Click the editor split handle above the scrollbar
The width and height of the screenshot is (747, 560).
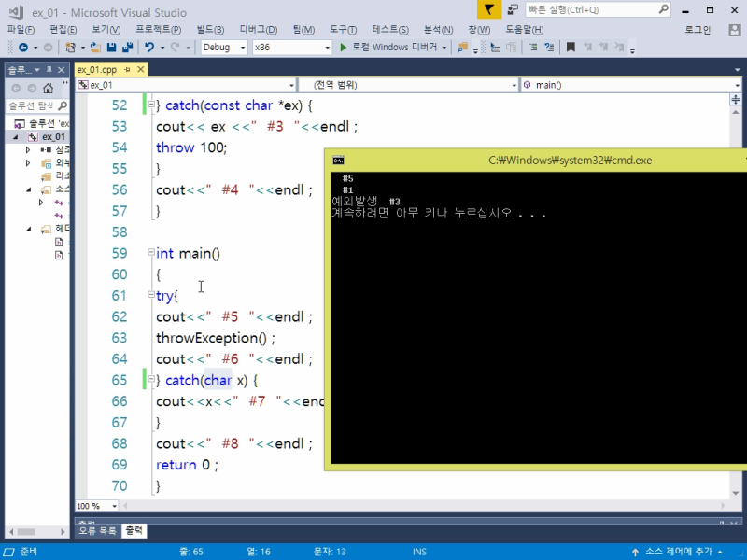(x=736, y=99)
